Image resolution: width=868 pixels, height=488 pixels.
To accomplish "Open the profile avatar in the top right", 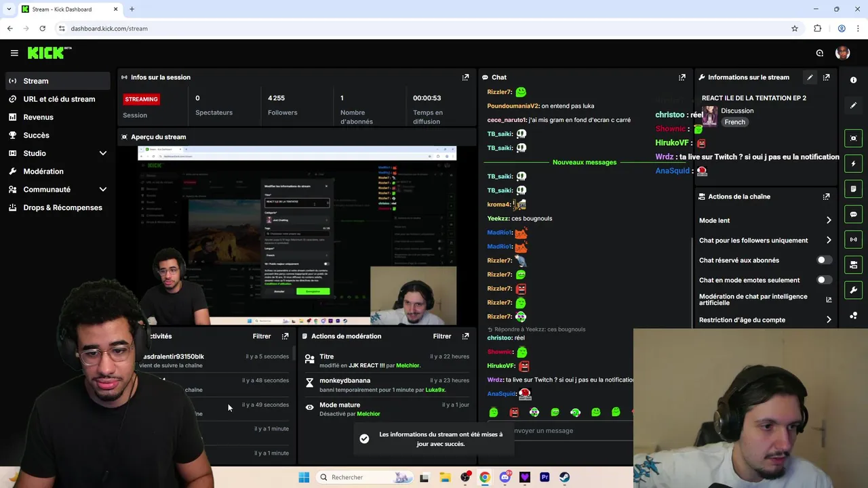I will 842,53.
